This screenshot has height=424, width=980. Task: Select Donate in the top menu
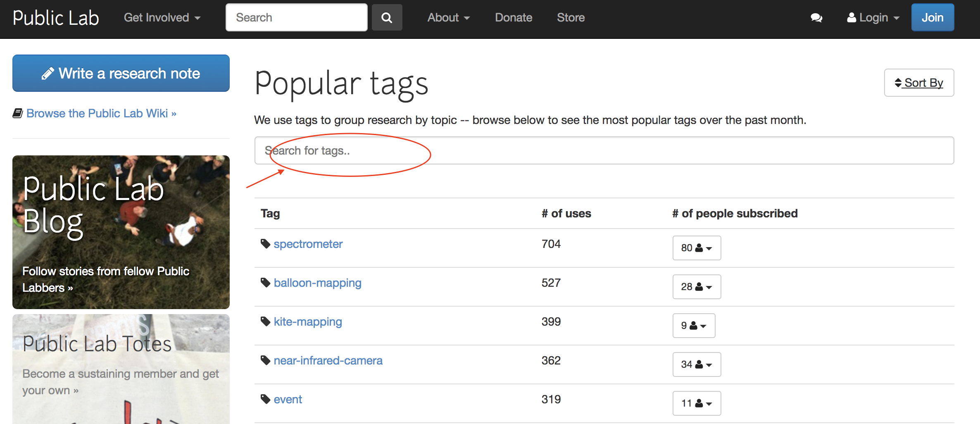[x=514, y=17]
